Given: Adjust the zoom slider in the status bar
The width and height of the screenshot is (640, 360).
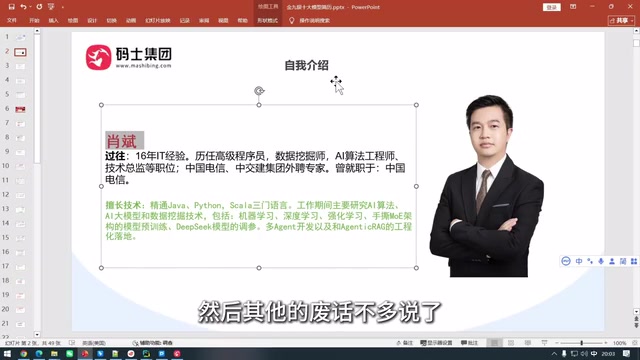Looking at the screenshot, I should click(x=582, y=343).
